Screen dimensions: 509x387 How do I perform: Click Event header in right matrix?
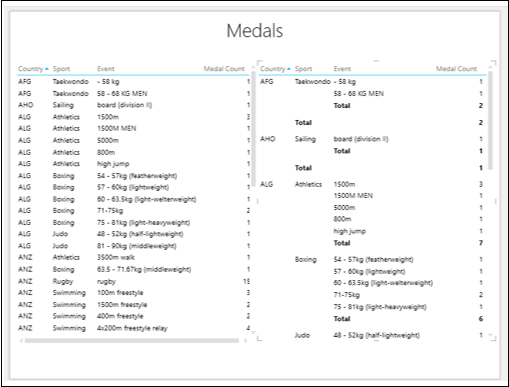click(x=342, y=69)
